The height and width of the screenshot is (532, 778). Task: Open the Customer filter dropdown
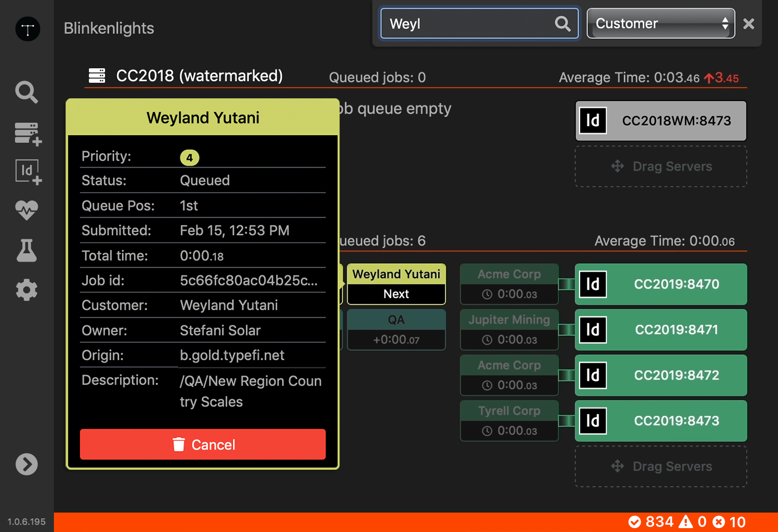point(661,23)
